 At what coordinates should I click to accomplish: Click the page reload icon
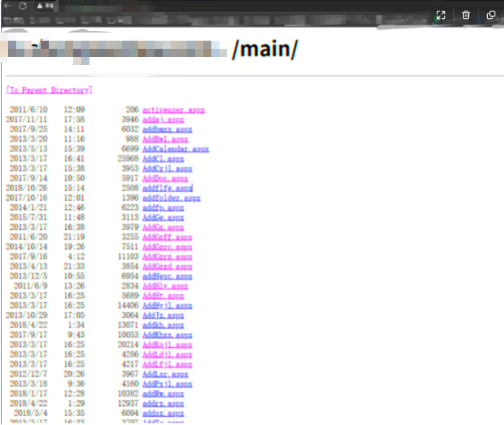(x=23, y=5)
